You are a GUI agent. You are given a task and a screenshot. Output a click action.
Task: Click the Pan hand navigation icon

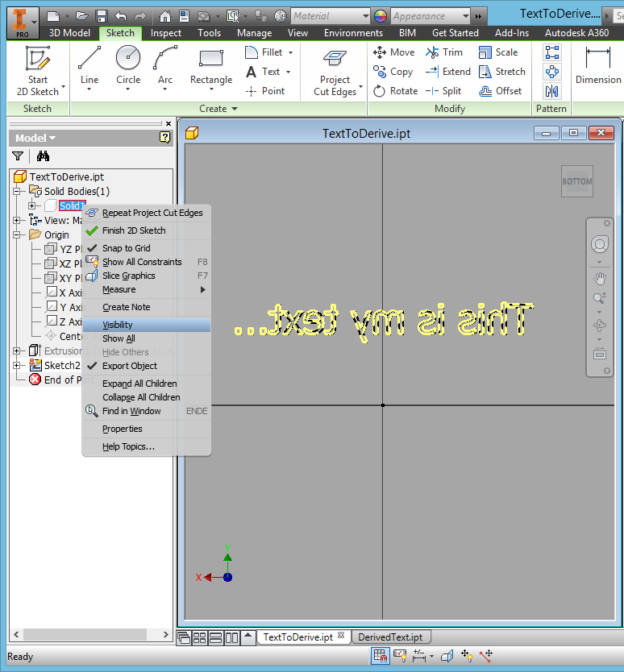tap(599, 279)
